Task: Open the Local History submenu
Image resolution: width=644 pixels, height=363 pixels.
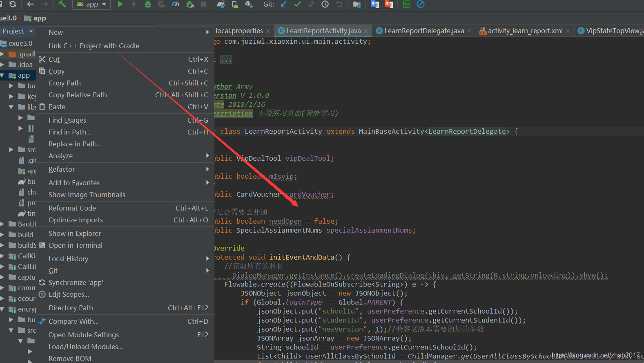Action: pyautogui.click(x=125, y=259)
